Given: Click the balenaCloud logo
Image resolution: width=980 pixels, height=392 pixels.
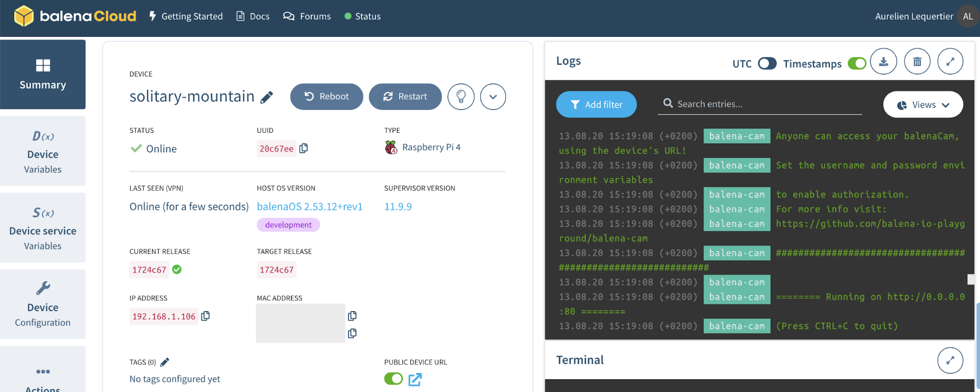Looking at the screenshot, I should point(75,16).
